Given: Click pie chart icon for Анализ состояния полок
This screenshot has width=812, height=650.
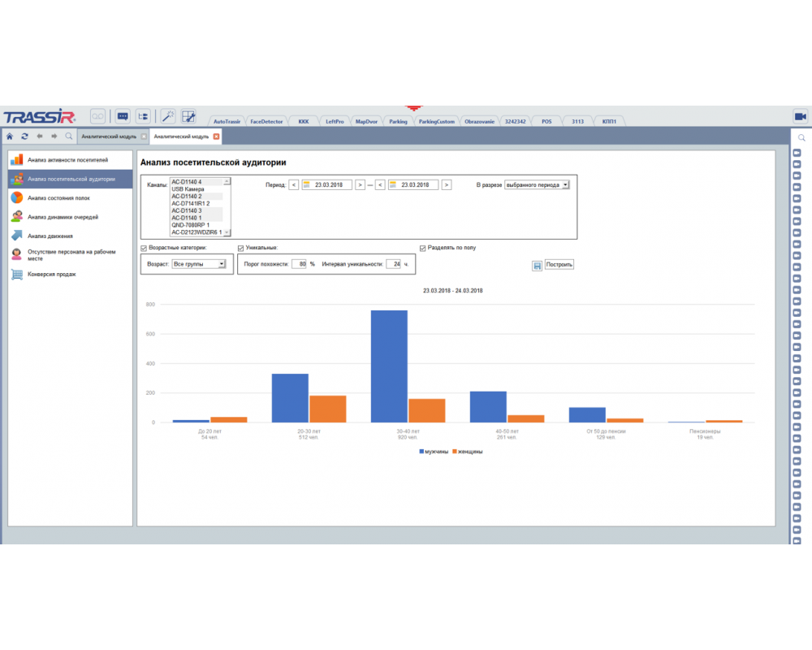Looking at the screenshot, I should (x=17, y=197).
